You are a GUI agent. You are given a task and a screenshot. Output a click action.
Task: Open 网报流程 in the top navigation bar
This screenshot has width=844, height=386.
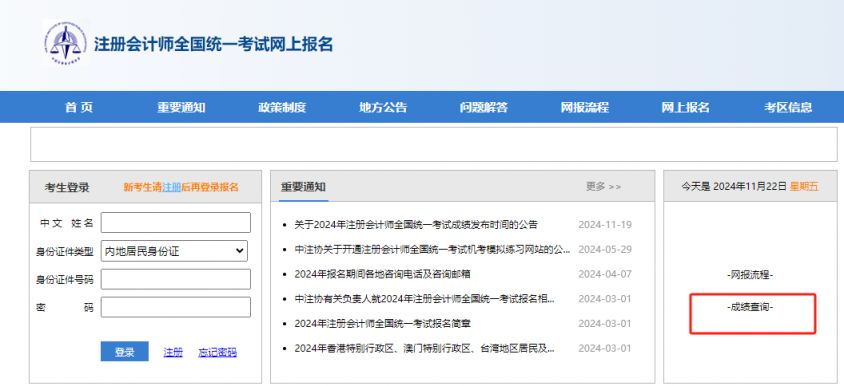point(585,107)
